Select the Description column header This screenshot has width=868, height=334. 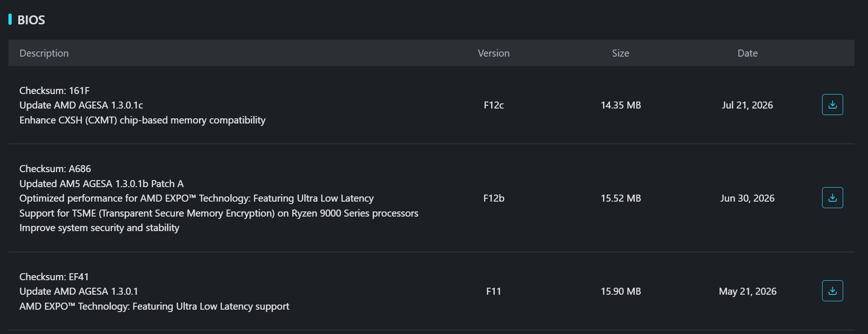pos(44,53)
